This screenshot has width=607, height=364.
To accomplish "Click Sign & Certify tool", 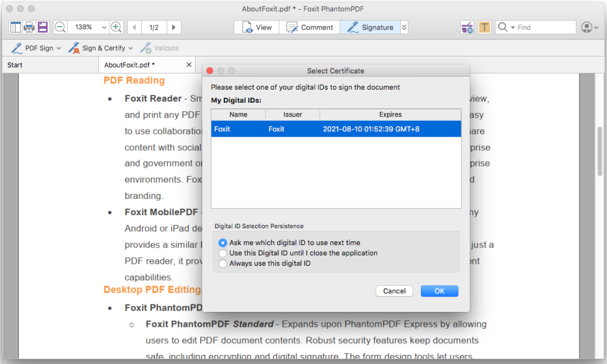I will 97,48.
